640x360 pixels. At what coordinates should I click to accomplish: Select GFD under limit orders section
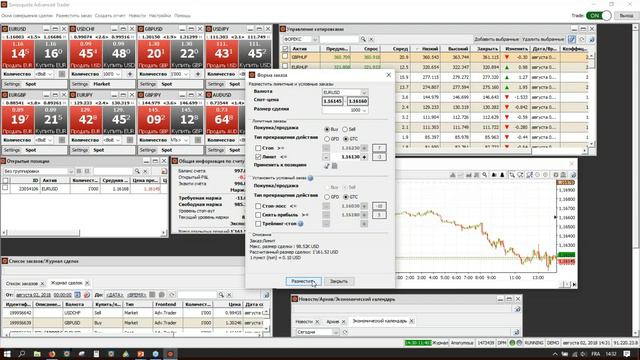tap(327, 139)
